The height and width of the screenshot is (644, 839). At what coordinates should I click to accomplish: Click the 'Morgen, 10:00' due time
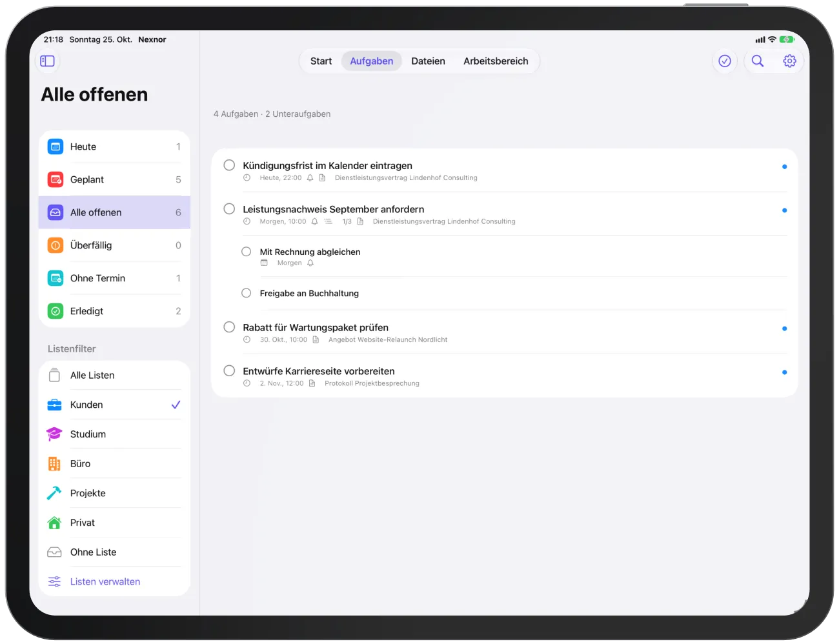pos(283,222)
